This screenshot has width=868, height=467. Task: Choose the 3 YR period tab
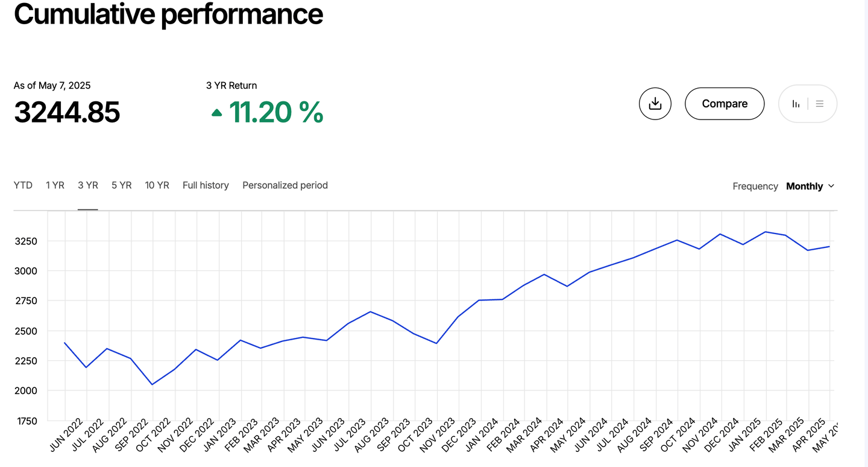tap(88, 185)
